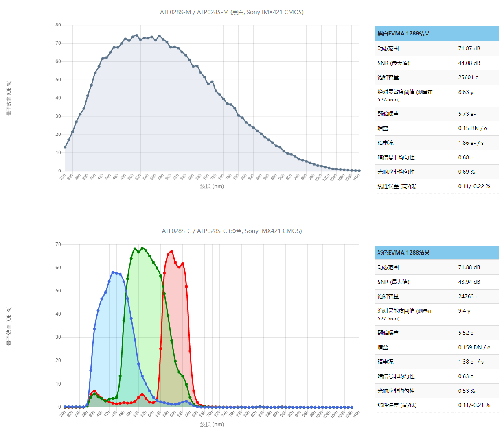Click the 0.11/-0.21 % linearity error value
The height and width of the screenshot is (440, 504).
pyautogui.click(x=474, y=405)
